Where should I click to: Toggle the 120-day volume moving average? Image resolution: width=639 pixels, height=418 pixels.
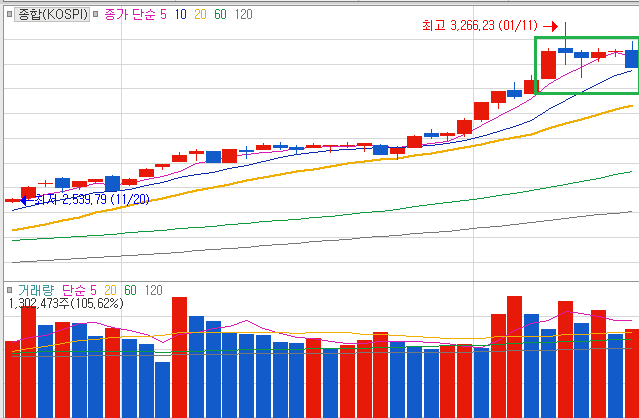pos(153,290)
